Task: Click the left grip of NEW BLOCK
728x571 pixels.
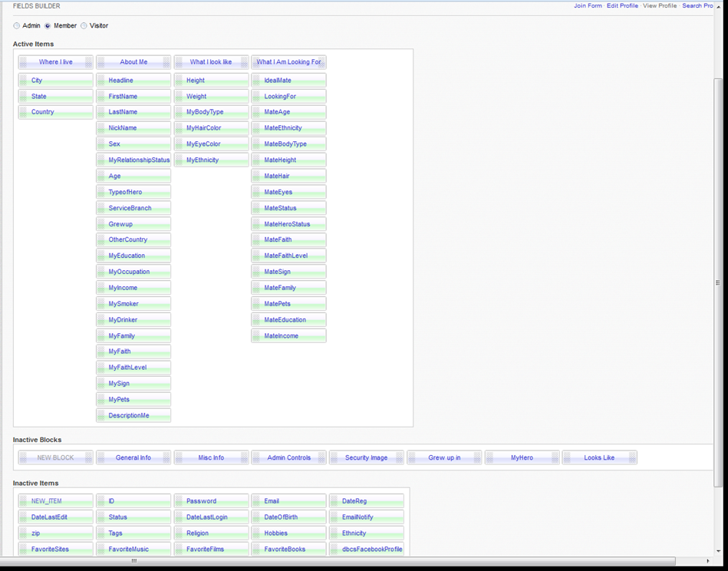Action: click(x=24, y=458)
